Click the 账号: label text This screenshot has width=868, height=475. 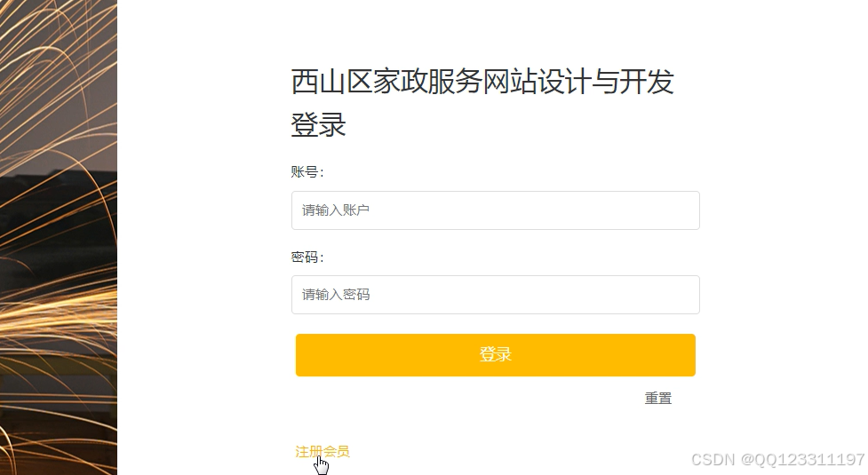tap(307, 172)
